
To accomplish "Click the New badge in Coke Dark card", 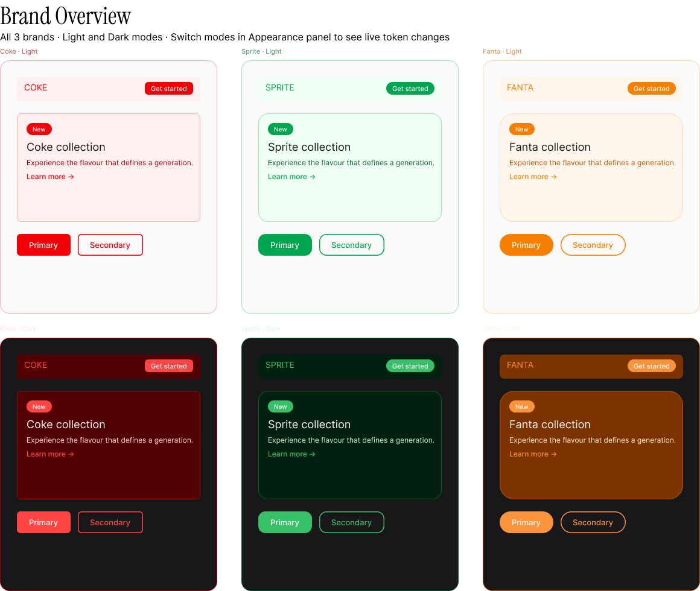I will pos(39,407).
